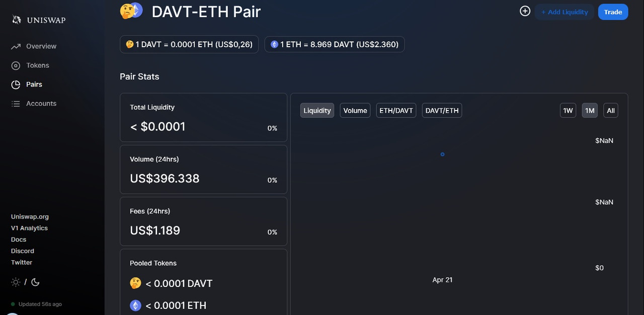The height and width of the screenshot is (315, 644).
Task: Select the Liquidity chart view
Action: coord(317,111)
